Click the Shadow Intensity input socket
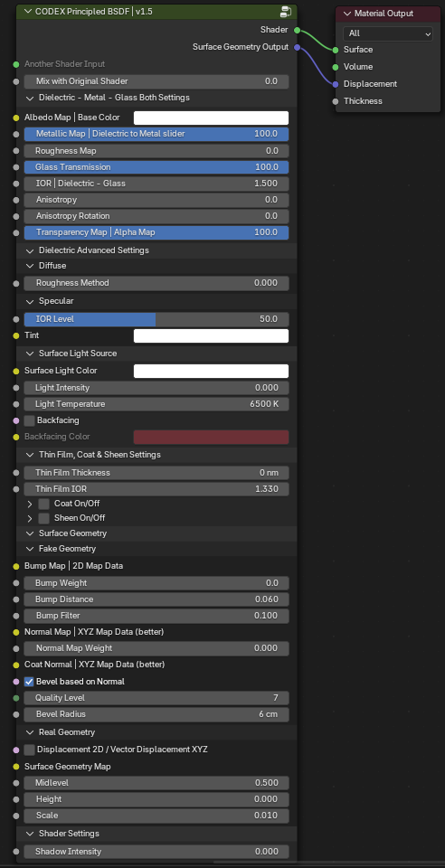The height and width of the screenshot is (868, 445). click(x=16, y=852)
